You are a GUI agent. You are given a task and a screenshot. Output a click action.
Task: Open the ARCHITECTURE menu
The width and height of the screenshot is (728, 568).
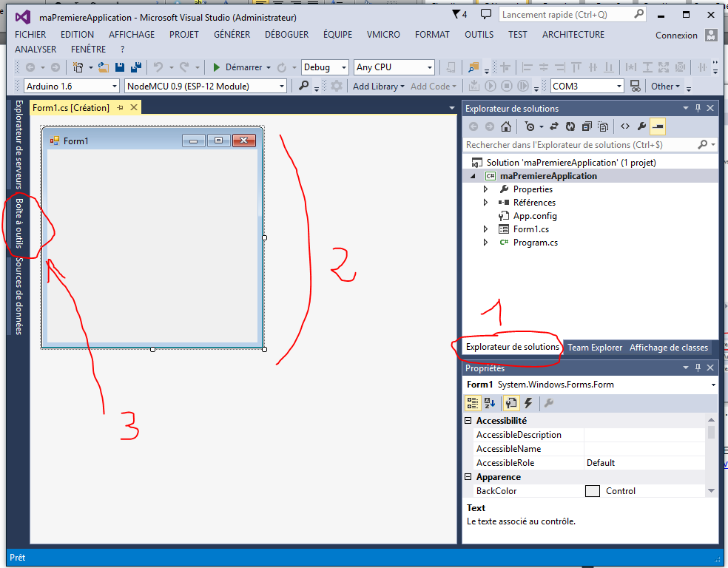coord(573,34)
